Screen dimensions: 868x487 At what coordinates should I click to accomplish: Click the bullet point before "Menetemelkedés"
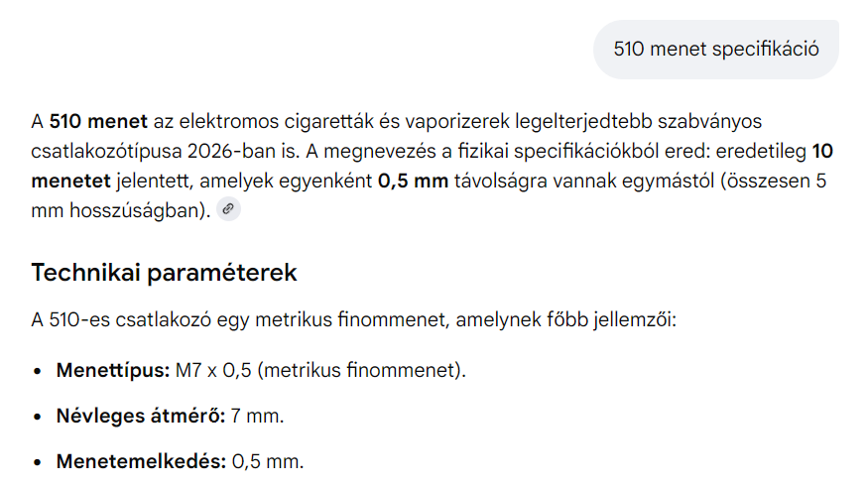37,462
